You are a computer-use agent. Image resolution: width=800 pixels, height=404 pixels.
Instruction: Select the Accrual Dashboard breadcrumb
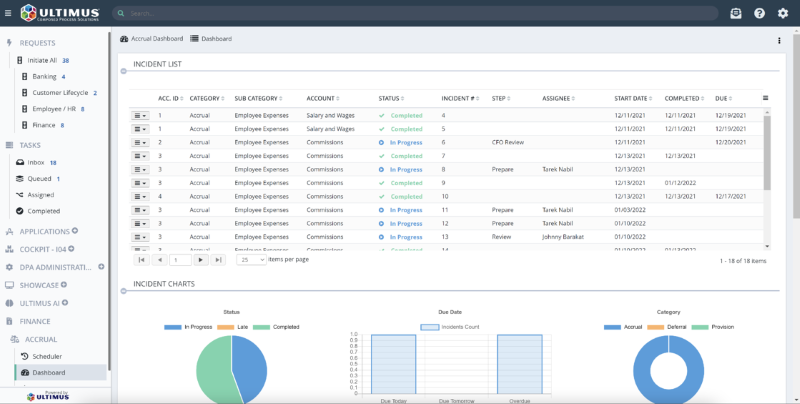pos(152,39)
